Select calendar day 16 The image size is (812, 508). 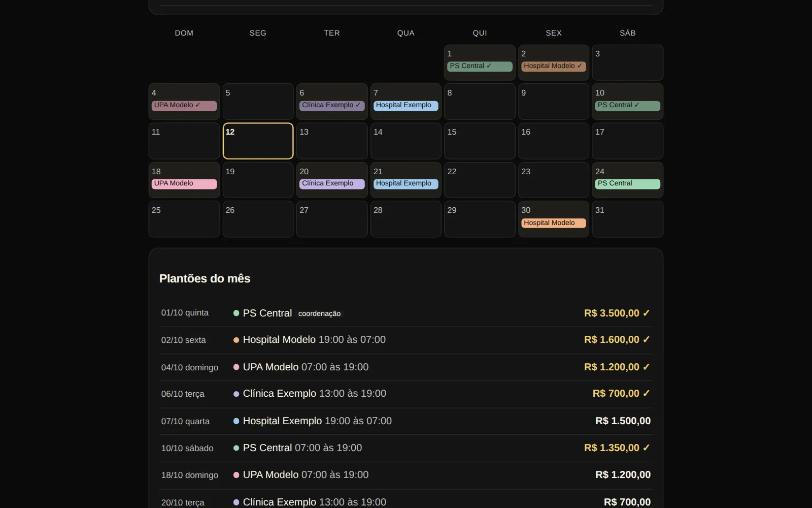tap(554, 141)
